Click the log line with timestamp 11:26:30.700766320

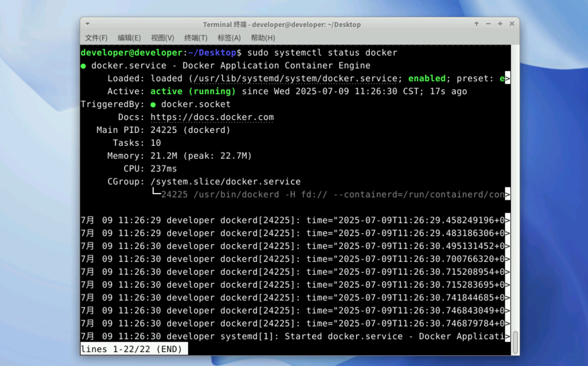click(x=296, y=259)
